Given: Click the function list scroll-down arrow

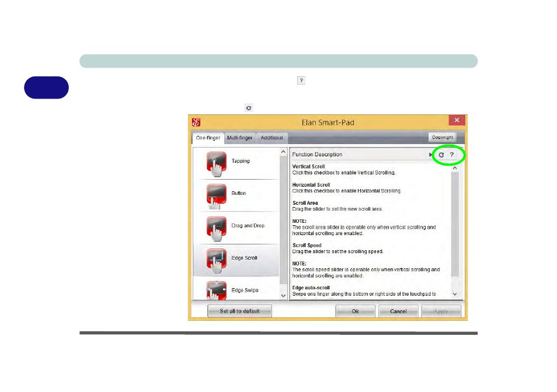Looking at the screenshot, I should (x=283, y=296).
